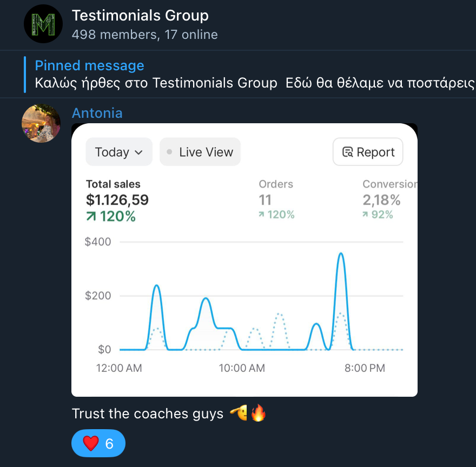
Task: Click Antonia's profile picture
Action: click(41, 123)
